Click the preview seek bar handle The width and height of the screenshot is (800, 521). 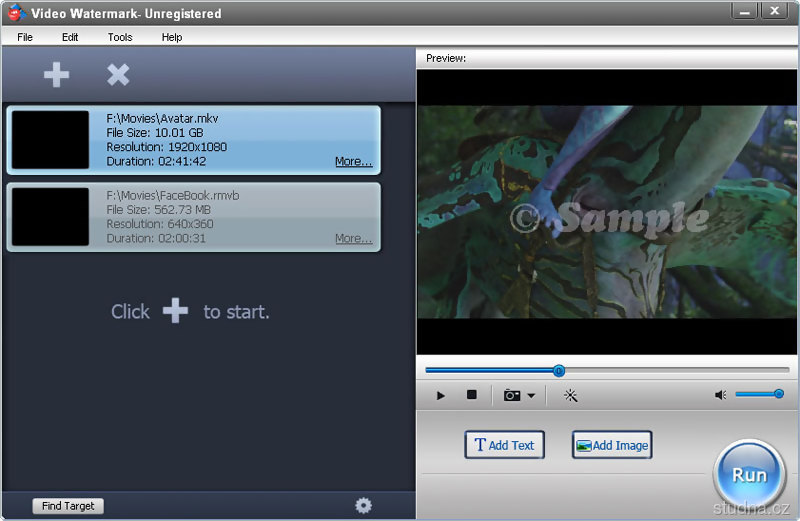[559, 371]
